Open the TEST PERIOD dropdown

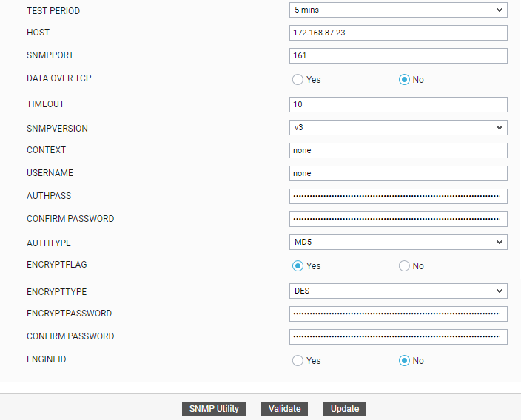(398, 10)
